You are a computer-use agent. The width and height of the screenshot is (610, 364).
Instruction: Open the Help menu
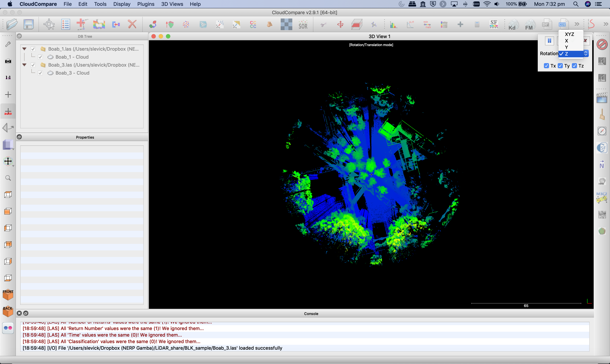195,4
